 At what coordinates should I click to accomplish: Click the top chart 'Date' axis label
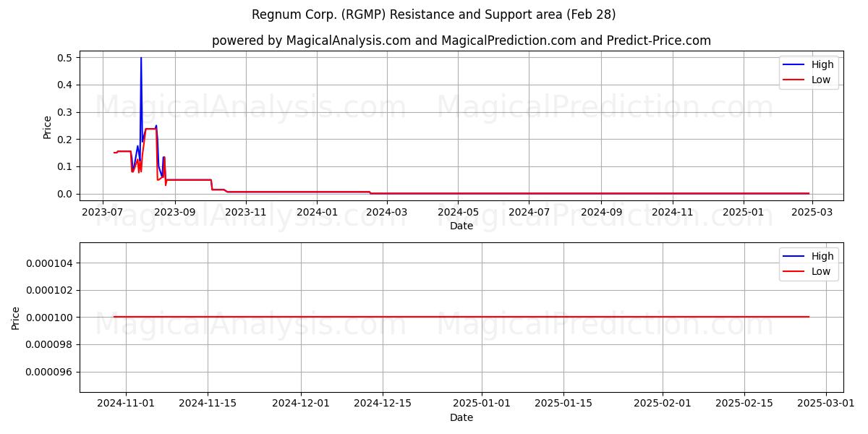(x=461, y=226)
